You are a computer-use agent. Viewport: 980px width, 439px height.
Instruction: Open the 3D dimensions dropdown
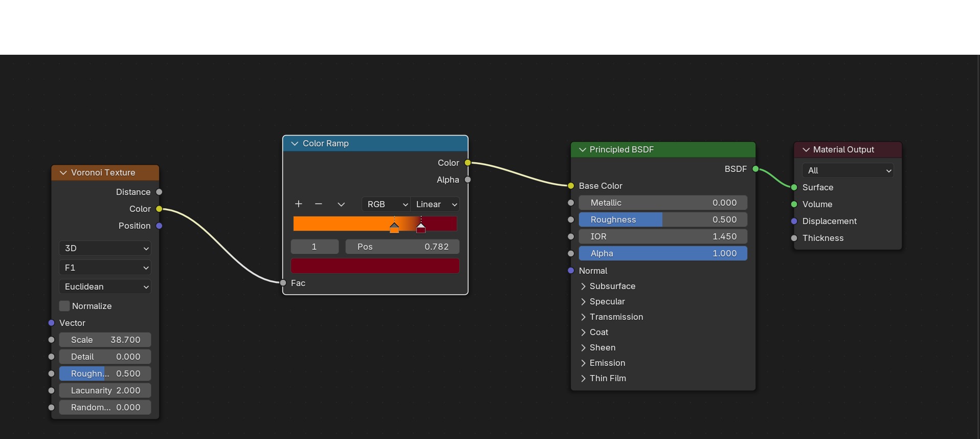105,248
